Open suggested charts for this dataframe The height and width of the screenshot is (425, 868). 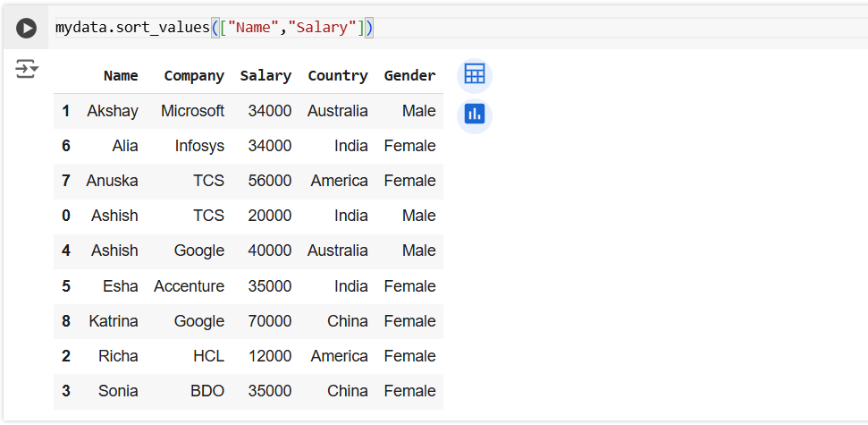click(x=474, y=115)
